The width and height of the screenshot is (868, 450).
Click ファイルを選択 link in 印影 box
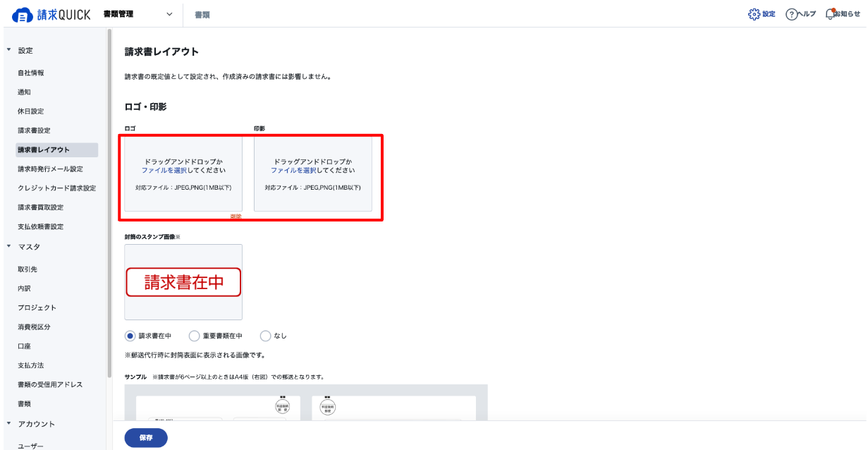[x=294, y=171]
